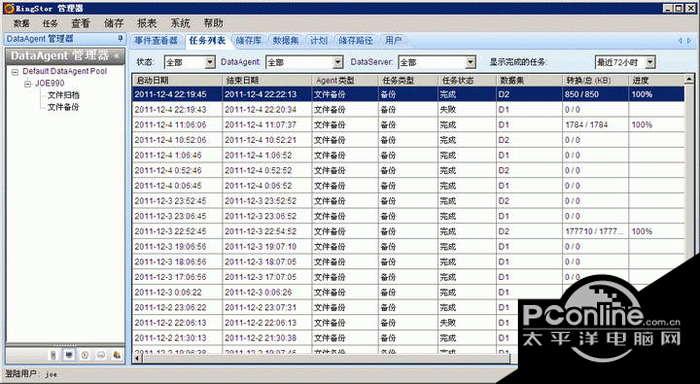
Task: Open the 查看 menu
Action: coord(81,23)
